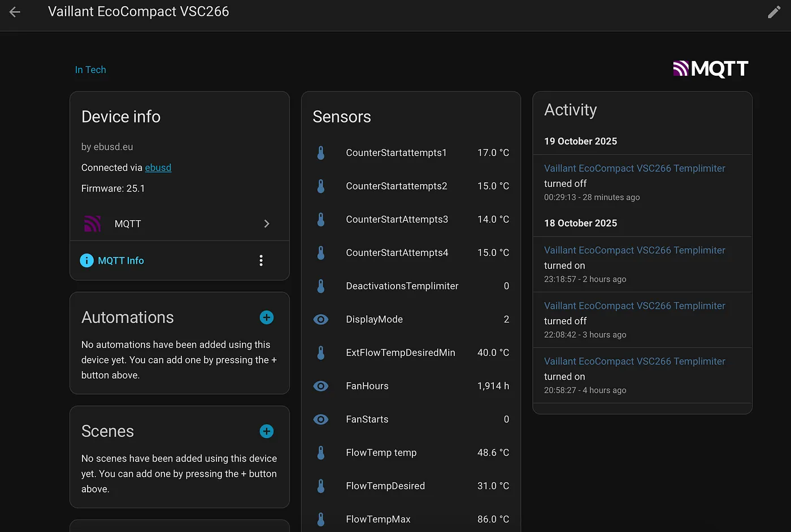Click the eye icon for FanStarts
This screenshot has width=791, height=532.
[x=321, y=420]
